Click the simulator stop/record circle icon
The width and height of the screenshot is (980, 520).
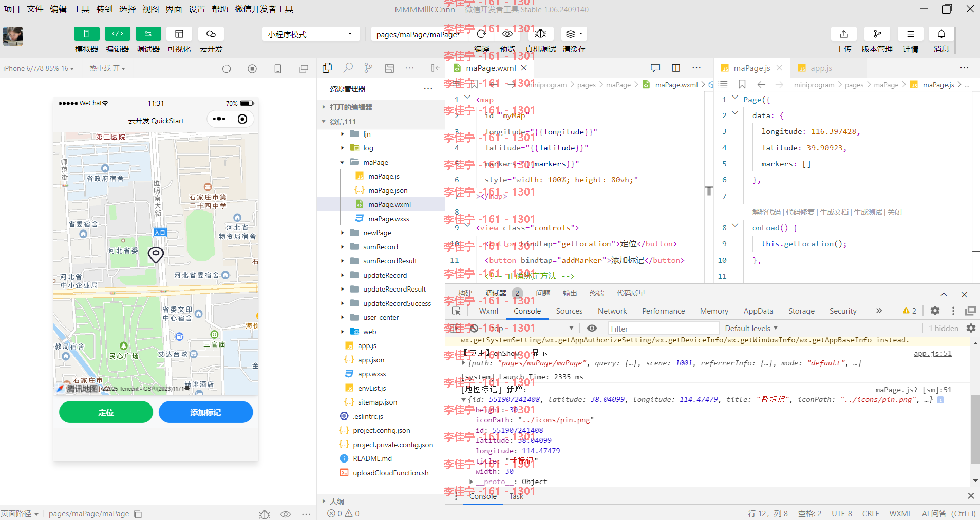pyautogui.click(x=252, y=69)
